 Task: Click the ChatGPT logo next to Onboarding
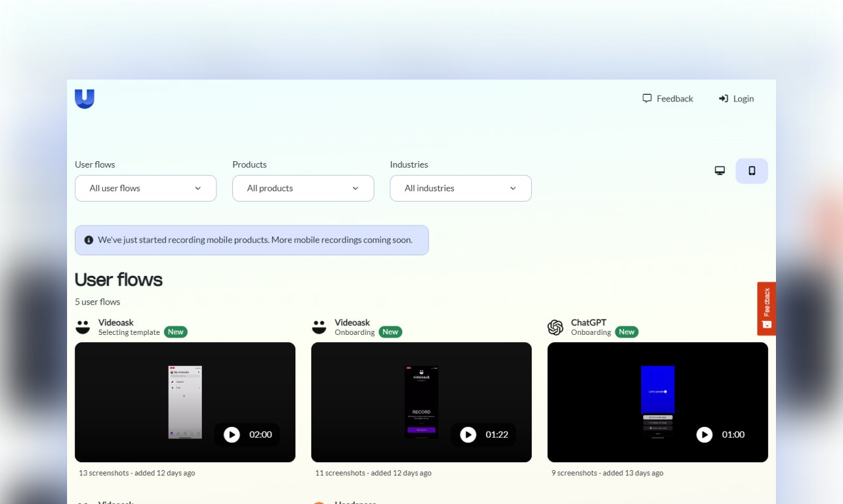click(556, 327)
